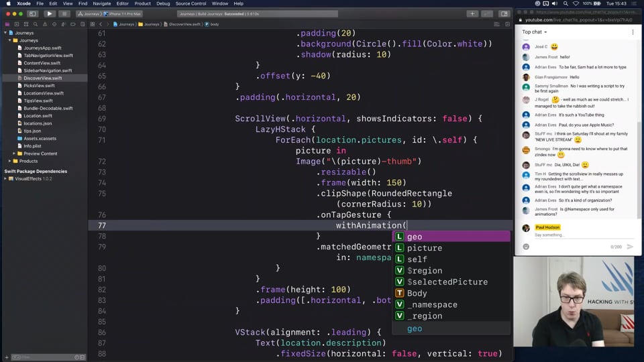Image resolution: width=644 pixels, height=362 pixels.
Task: Add an editor on the right
Action: tap(507, 24)
